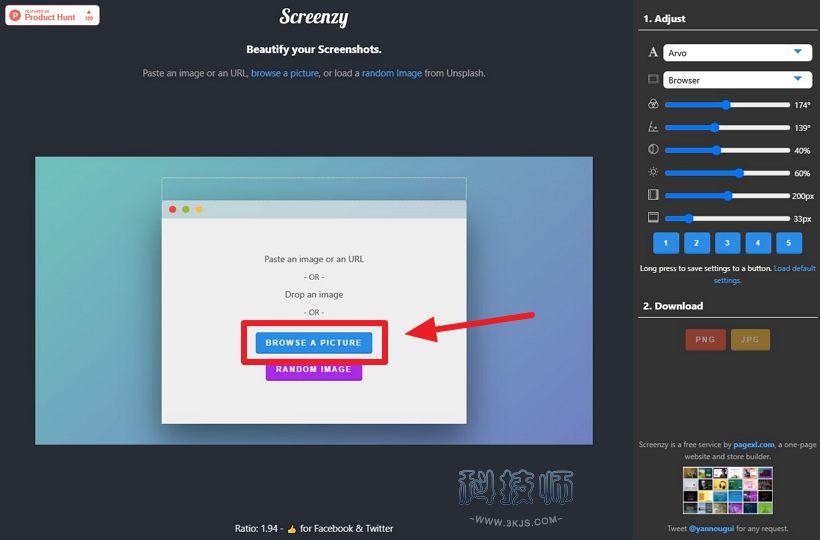Open the Browser frame dropdown
Viewport: 820px width, 540px height.
[x=737, y=80]
